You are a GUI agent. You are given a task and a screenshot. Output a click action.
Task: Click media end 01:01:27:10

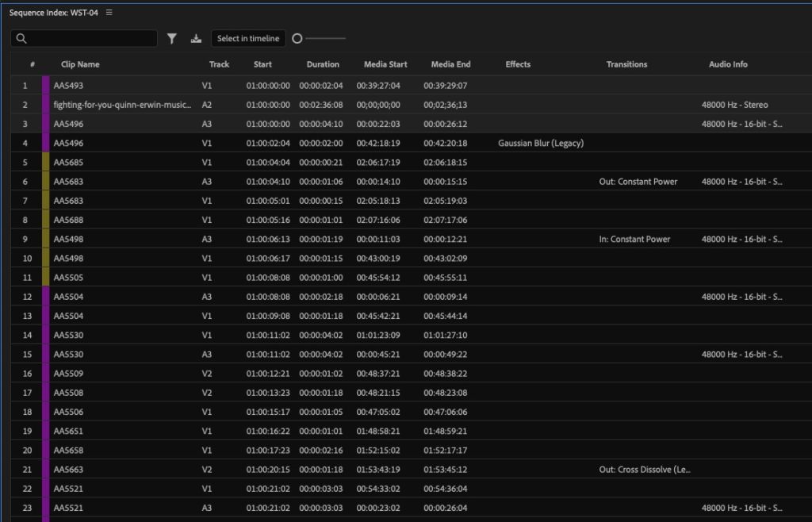(446, 335)
